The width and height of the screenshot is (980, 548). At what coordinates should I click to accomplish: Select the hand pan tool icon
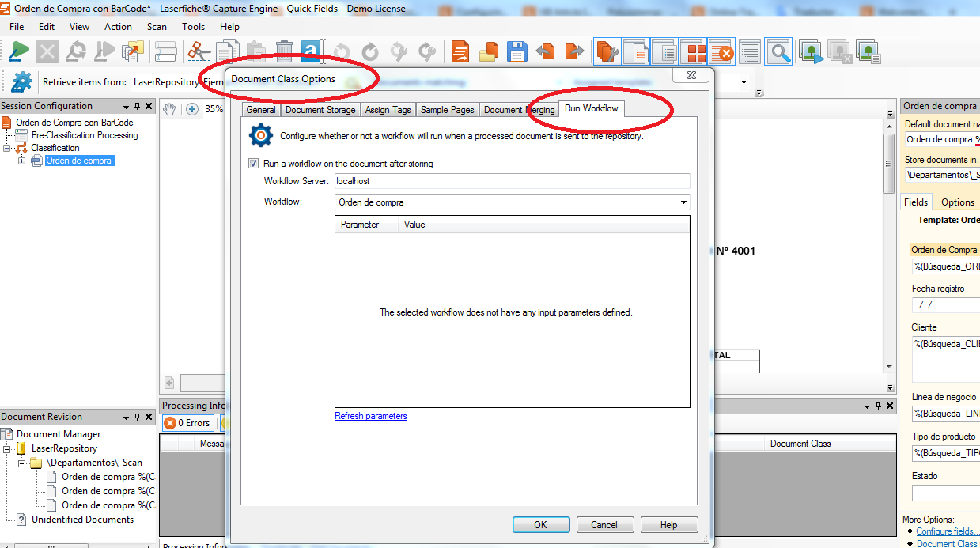[169, 109]
